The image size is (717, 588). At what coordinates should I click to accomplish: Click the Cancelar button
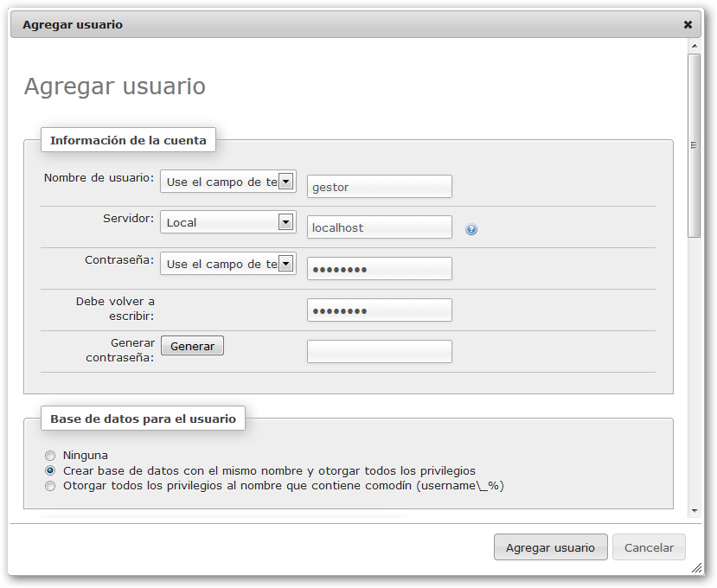tap(649, 547)
